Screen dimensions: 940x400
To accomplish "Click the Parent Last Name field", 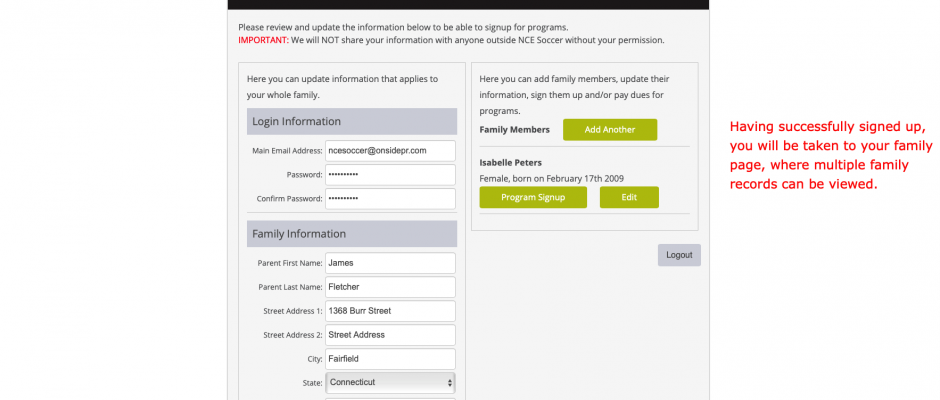I will coord(390,287).
